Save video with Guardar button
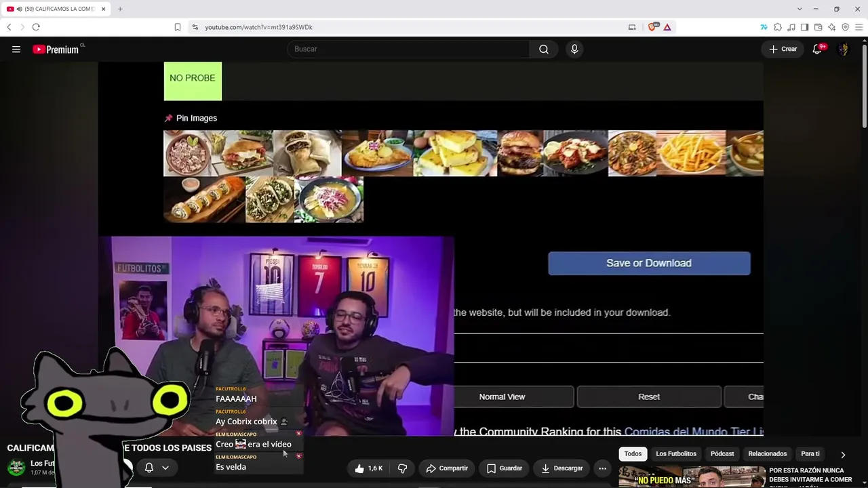The height and width of the screenshot is (488, 868). point(505,468)
